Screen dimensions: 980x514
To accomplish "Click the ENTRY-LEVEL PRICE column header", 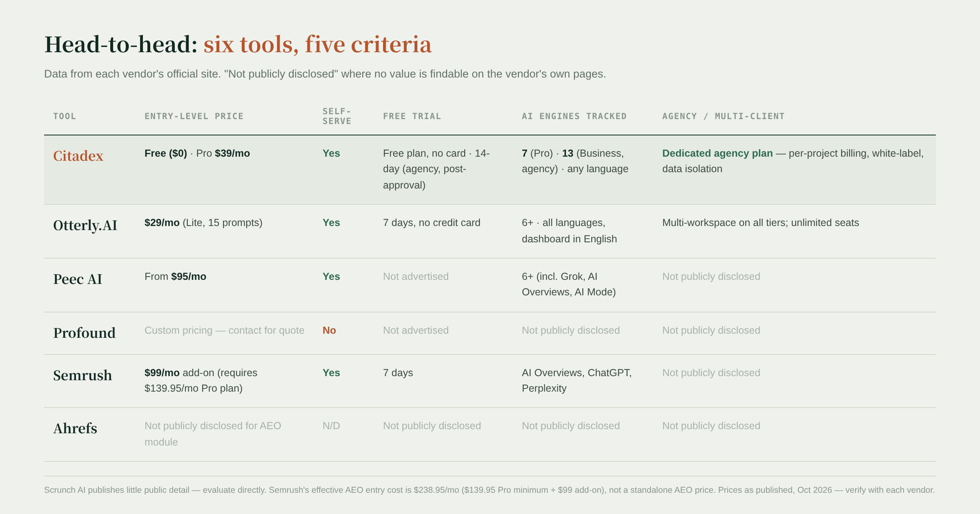I will [x=194, y=116].
